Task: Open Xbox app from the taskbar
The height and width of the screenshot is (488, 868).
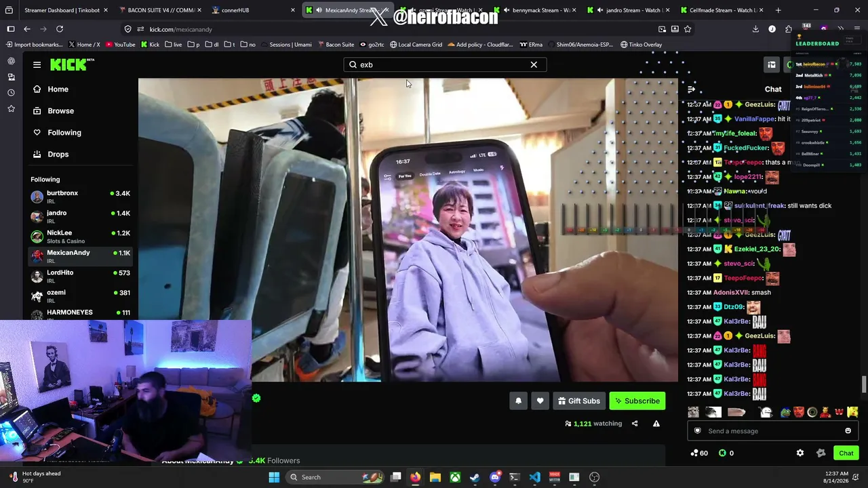Action: point(455,477)
